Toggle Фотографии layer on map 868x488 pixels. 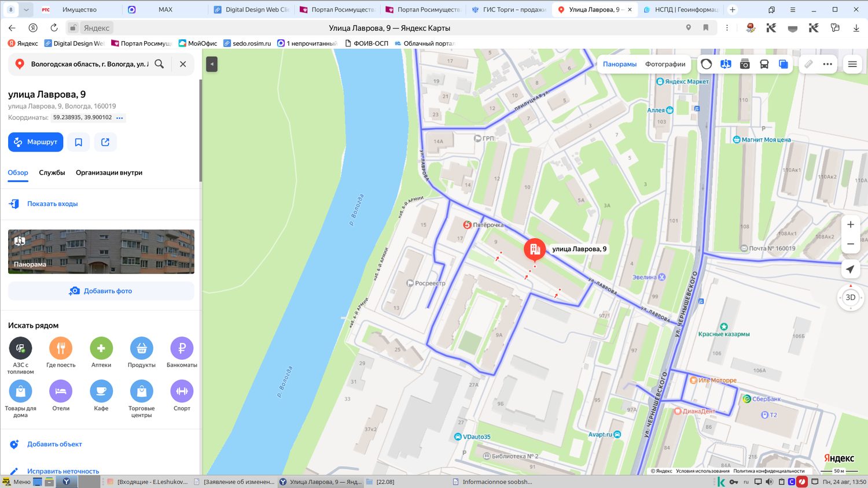(x=665, y=64)
